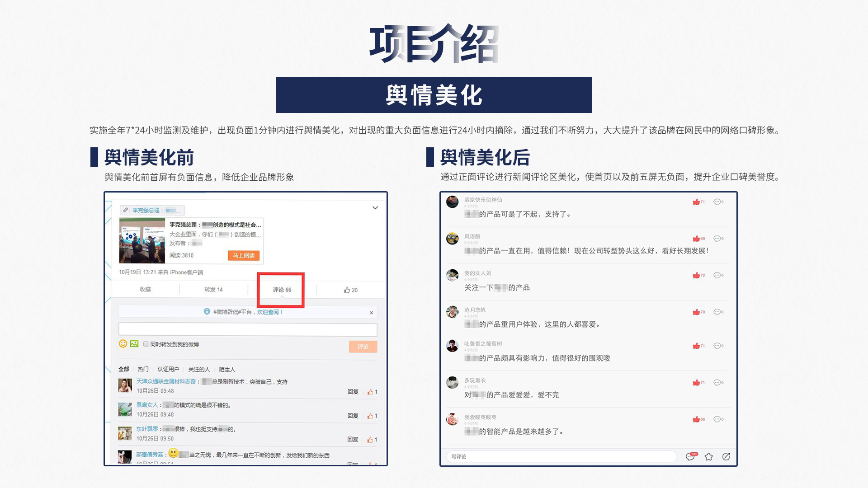Viewport: 868px width, 488px height.
Task: Click the green image upload icon
Action: coord(134,344)
